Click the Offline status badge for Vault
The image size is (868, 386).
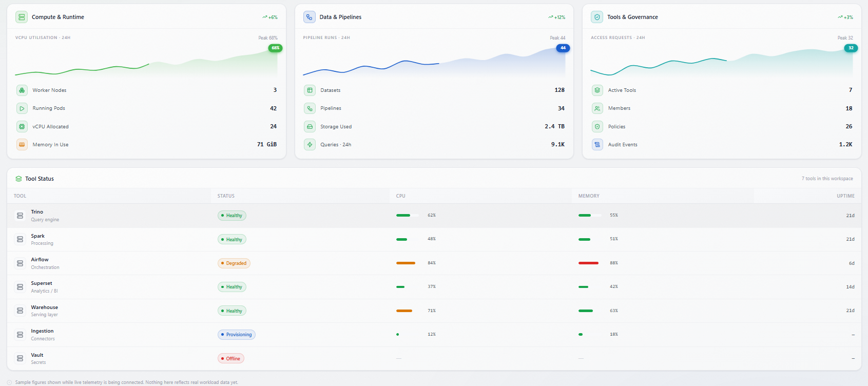coord(231,359)
